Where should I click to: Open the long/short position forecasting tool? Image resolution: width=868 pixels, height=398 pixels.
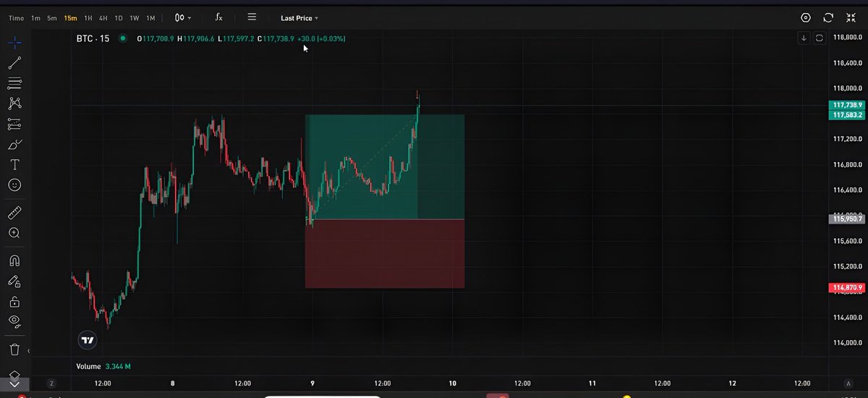(x=14, y=124)
